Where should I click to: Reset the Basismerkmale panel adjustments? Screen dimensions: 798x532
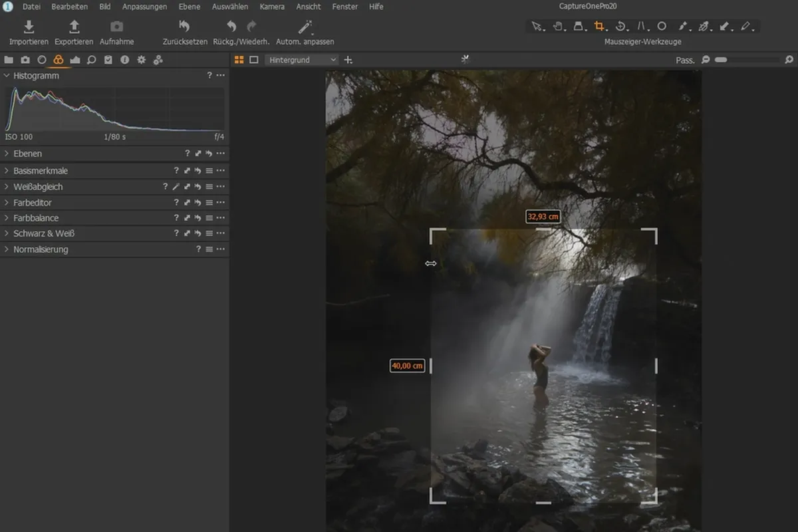coord(198,171)
